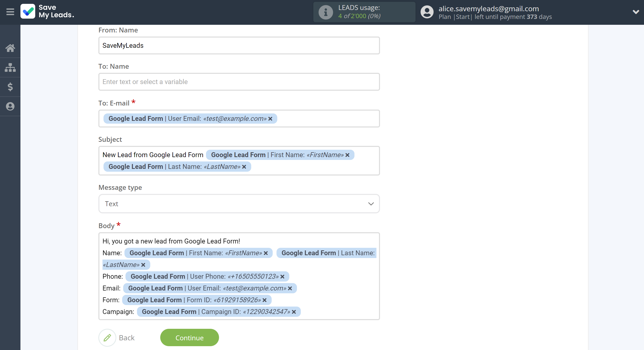Remove First Name tag from Subject
Image resolution: width=644 pixels, height=350 pixels.
coord(348,155)
